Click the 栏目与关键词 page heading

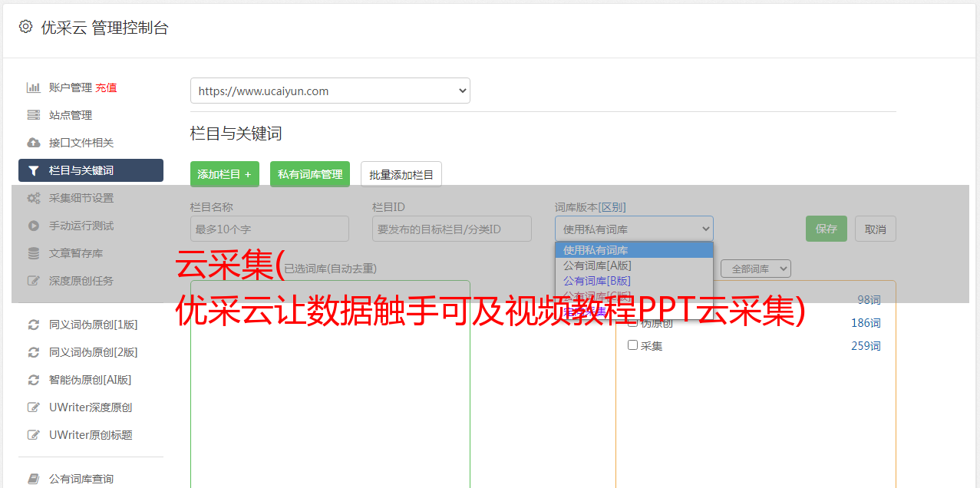(236, 134)
